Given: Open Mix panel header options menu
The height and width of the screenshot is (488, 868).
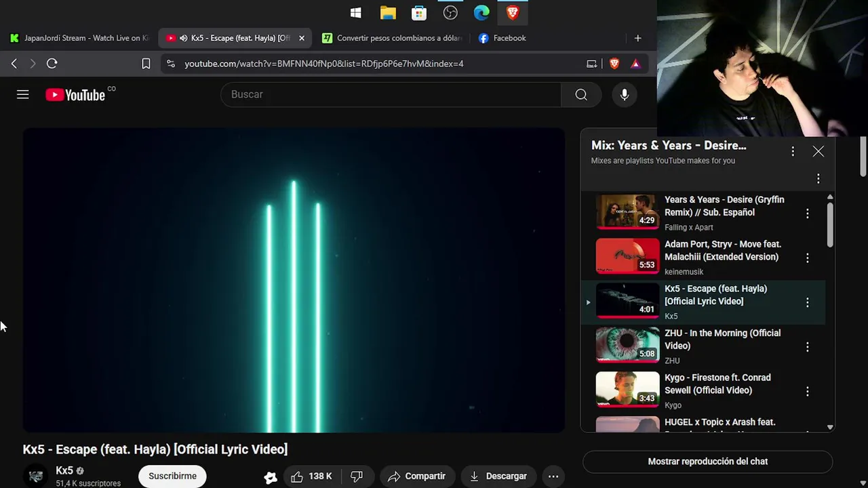Looking at the screenshot, I should [x=793, y=152].
